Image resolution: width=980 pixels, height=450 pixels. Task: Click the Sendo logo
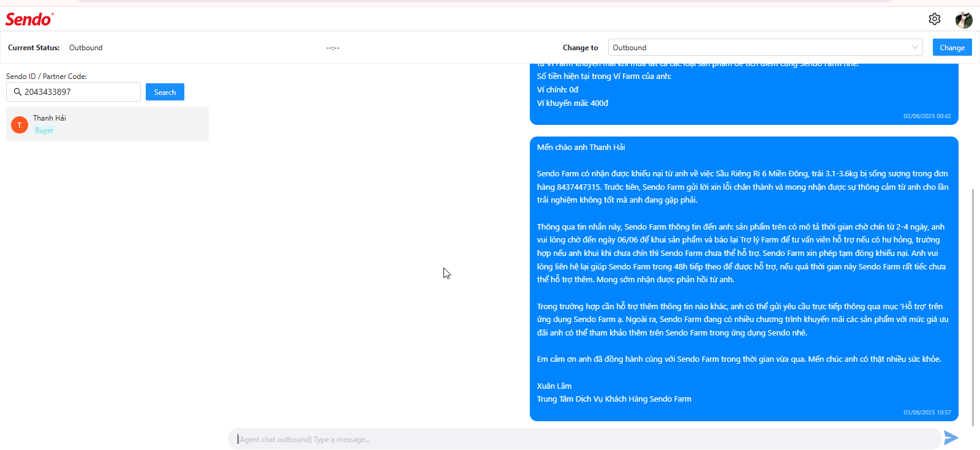[29, 20]
